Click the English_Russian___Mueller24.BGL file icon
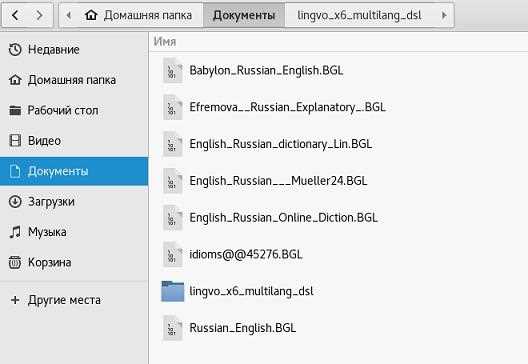Screen dimensions: 528x364 click(173, 181)
